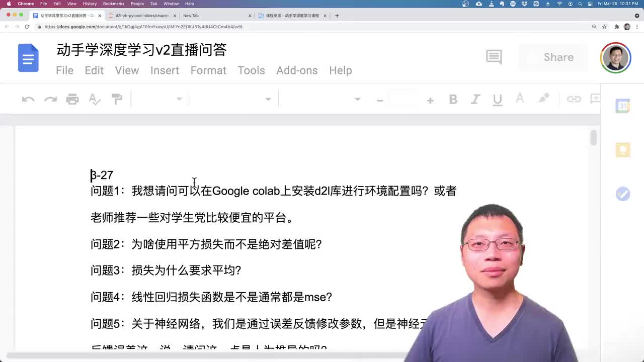Click the Wi-Fi status icon
Screen dimensions: 644x362
(559, 4)
